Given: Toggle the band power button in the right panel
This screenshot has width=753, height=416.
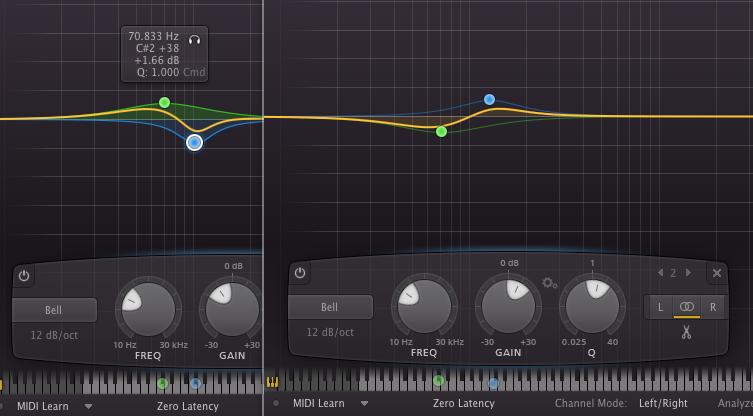Looking at the screenshot, I should pos(300,273).
